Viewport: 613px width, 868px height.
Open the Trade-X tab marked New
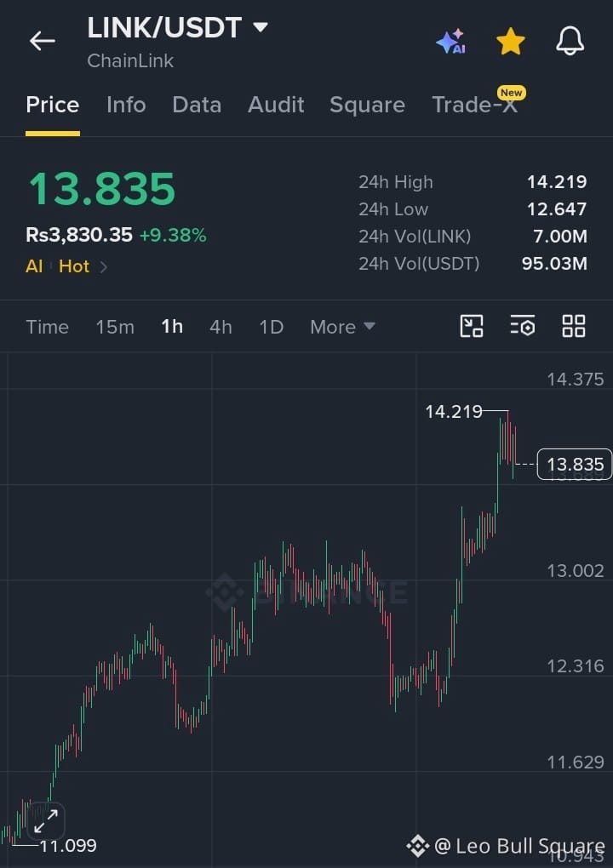point(475,105)
